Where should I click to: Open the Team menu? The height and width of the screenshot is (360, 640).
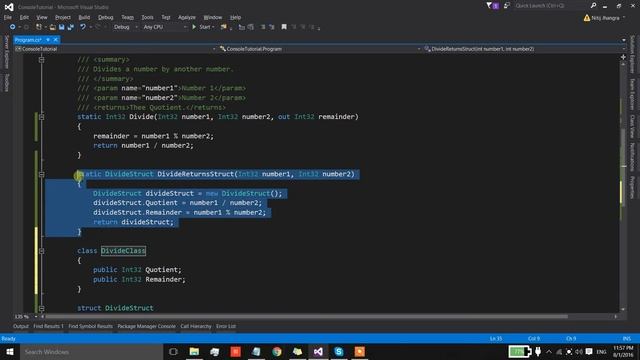coord(127,18)
